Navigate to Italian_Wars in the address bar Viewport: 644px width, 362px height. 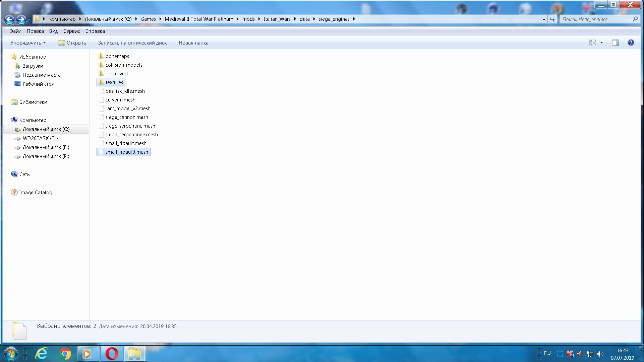[277, 19]
